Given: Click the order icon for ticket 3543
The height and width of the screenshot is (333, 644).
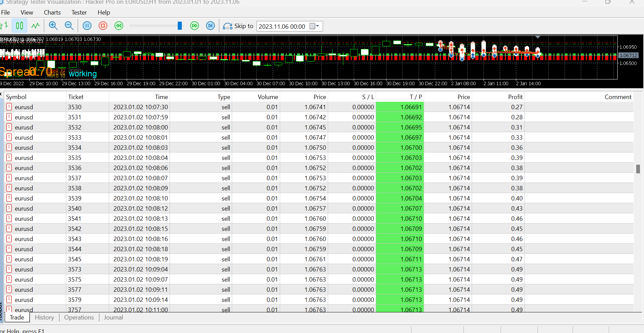Looking at the screenshot, I should tap(9, 239).
